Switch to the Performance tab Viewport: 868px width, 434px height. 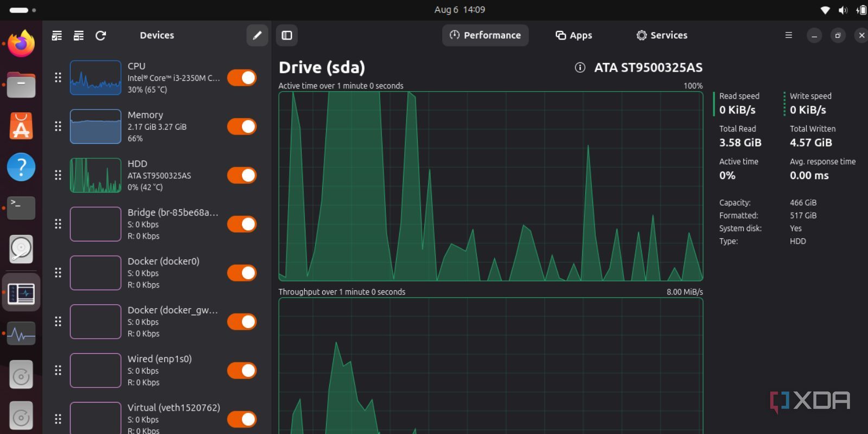[x=486, y=35]
